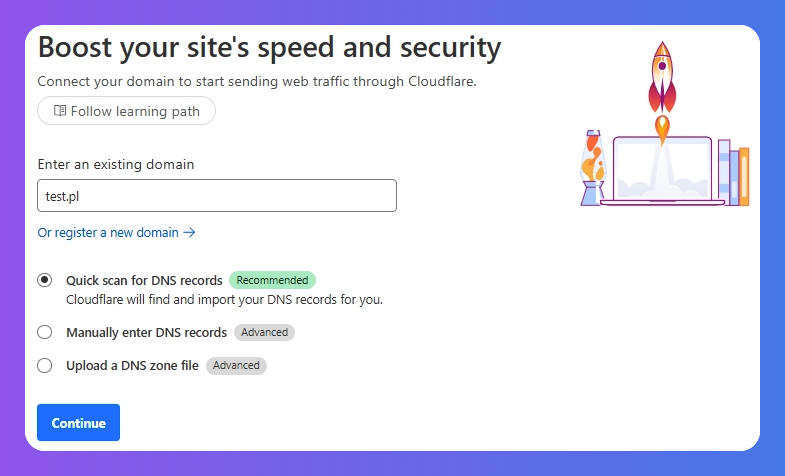Viewport: 785px width, 476px height.
Task: Focus the existing domain input field
Action: (217, 196)
